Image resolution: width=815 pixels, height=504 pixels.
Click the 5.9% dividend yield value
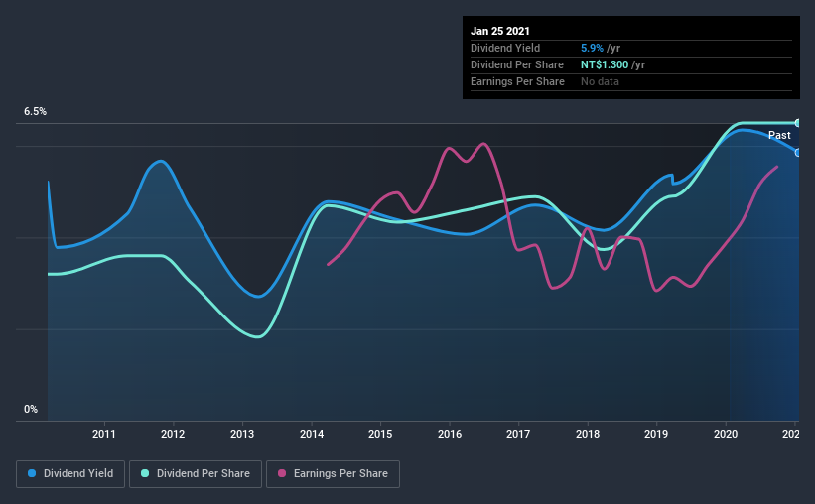pyautogui.click(x=592, y=48)
